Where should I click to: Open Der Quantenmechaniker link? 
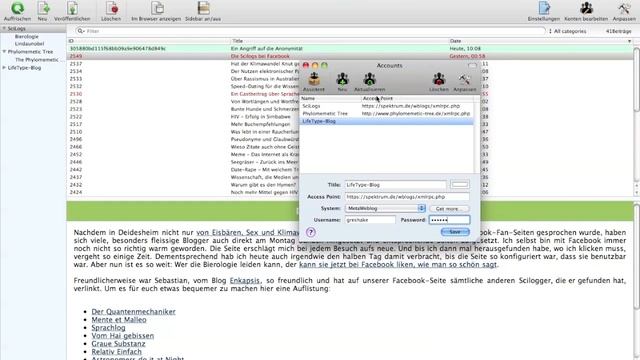(133, 311)
